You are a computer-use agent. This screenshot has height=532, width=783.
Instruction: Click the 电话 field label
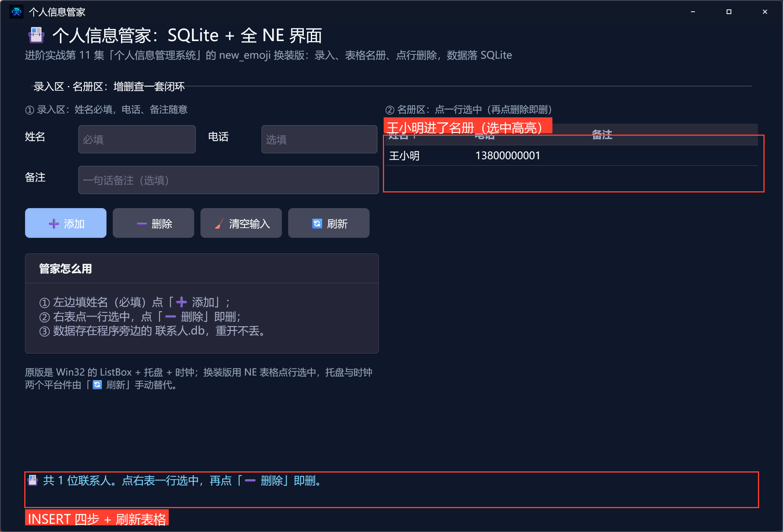tap(218, 137)
